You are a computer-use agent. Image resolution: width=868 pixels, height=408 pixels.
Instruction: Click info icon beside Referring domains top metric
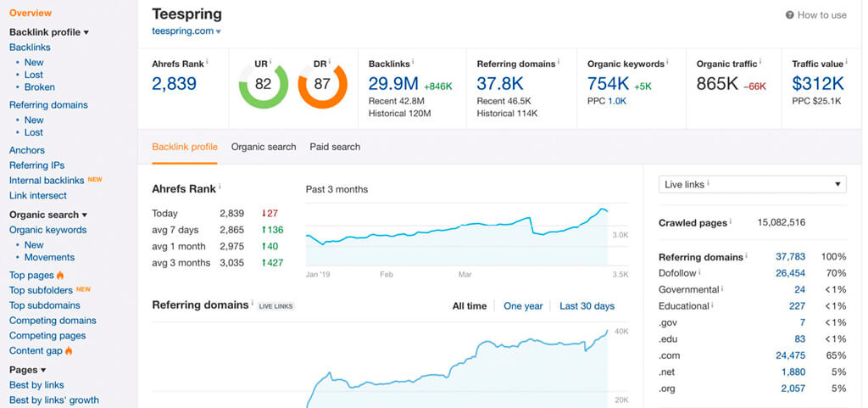click(x=558, y=62)
